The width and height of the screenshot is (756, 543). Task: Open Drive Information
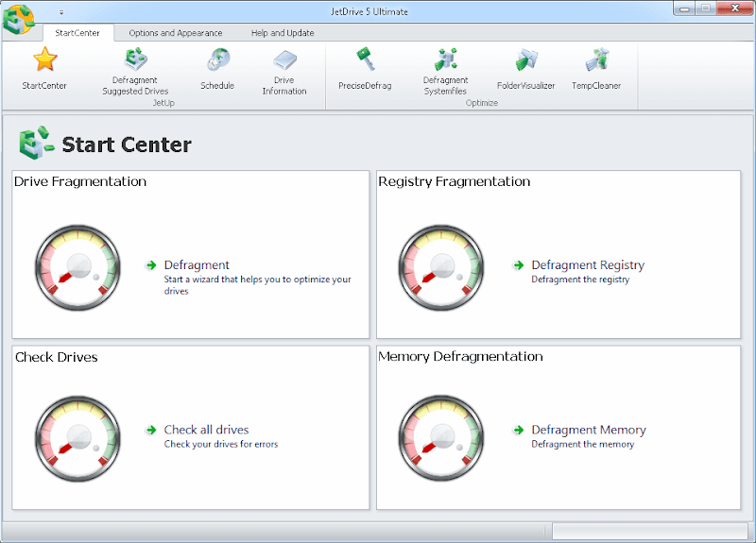pos(284,60)
